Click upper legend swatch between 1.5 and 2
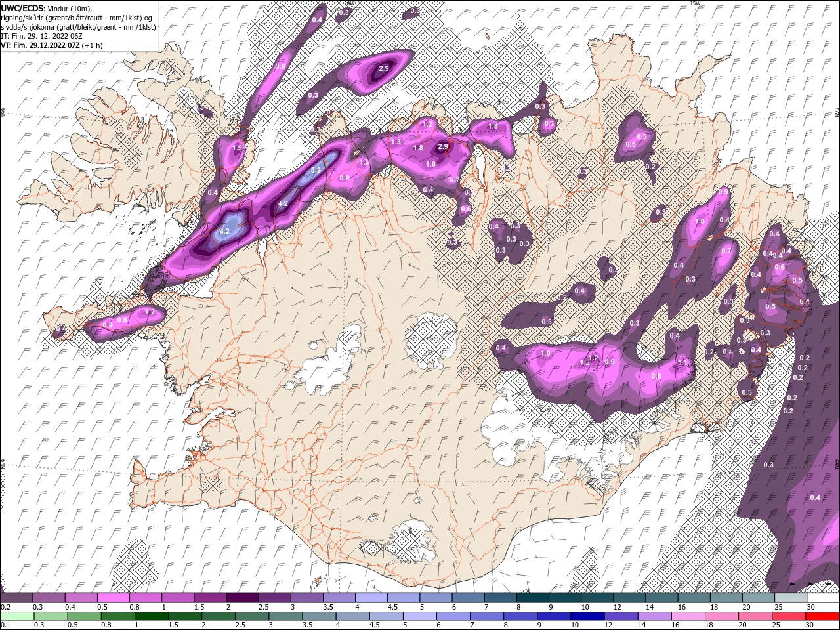The height and width of the screenshot is (630, 840). point(210,598)
